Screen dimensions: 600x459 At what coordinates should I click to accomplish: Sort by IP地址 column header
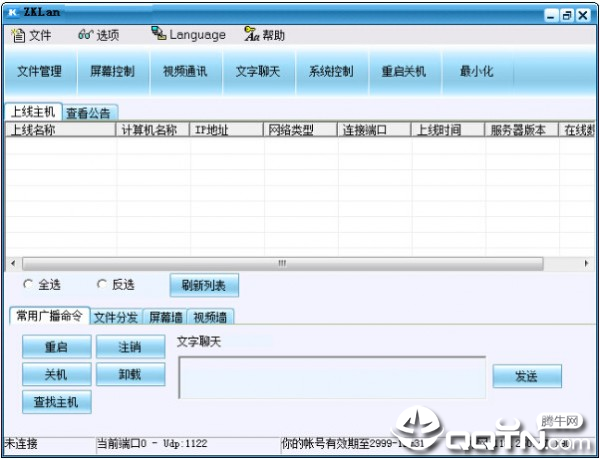coord(227,130)
